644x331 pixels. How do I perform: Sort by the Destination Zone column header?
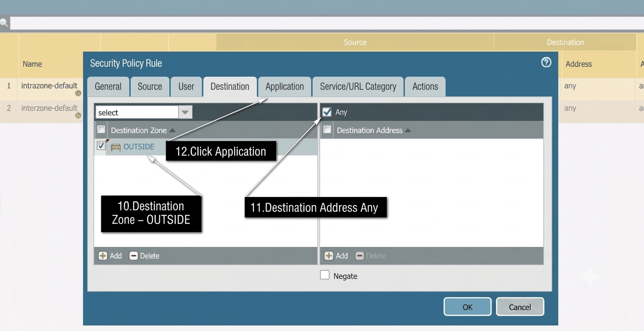tap(143, 130)
